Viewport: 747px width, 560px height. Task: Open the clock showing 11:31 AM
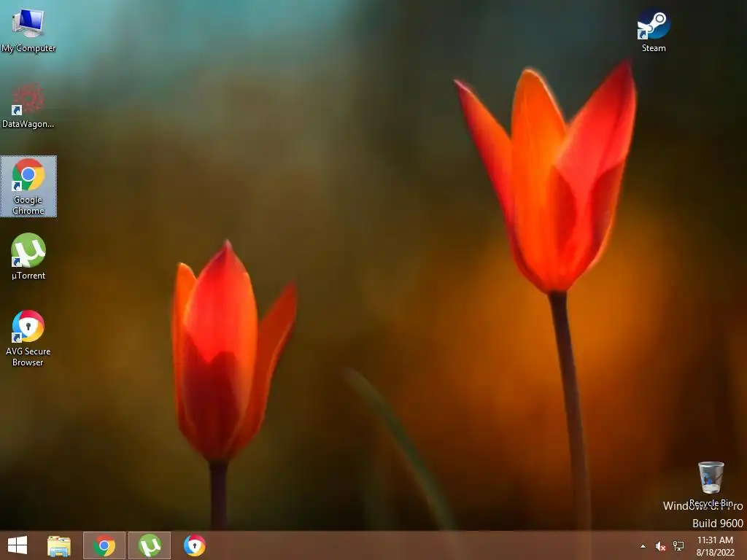coord(715,546)
